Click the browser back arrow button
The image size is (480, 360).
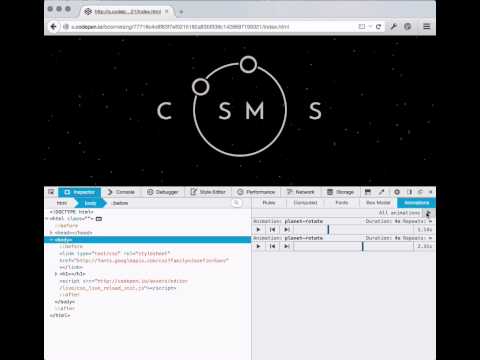pos(53,27)
